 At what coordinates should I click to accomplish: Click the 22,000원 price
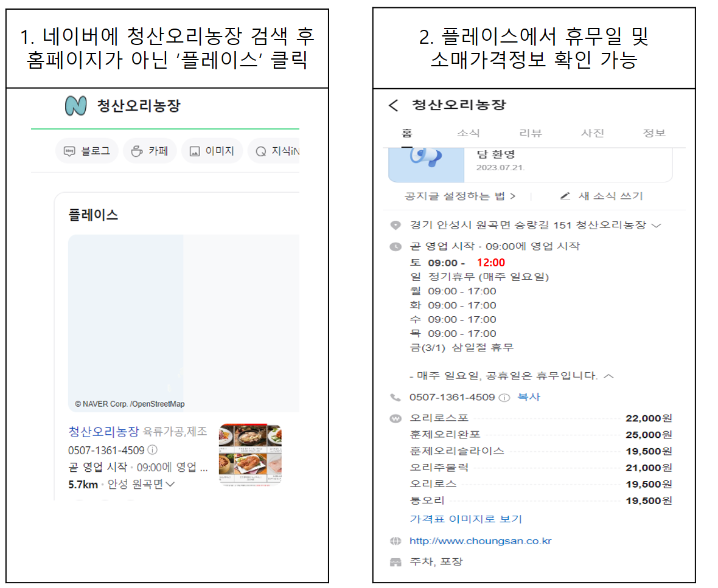click(649, 418)
